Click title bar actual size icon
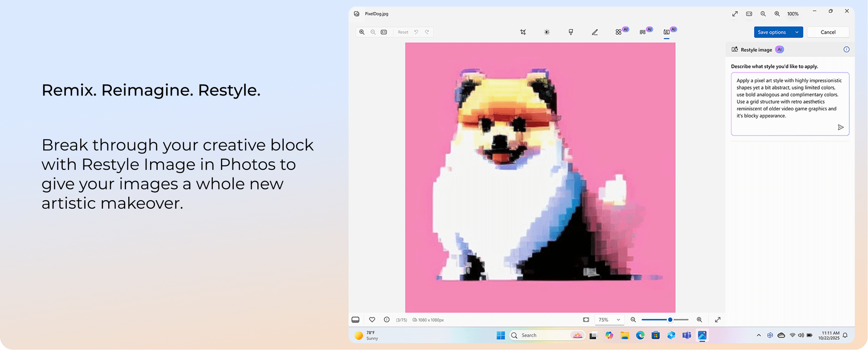 pyautogui.click(x=749, y=14)
